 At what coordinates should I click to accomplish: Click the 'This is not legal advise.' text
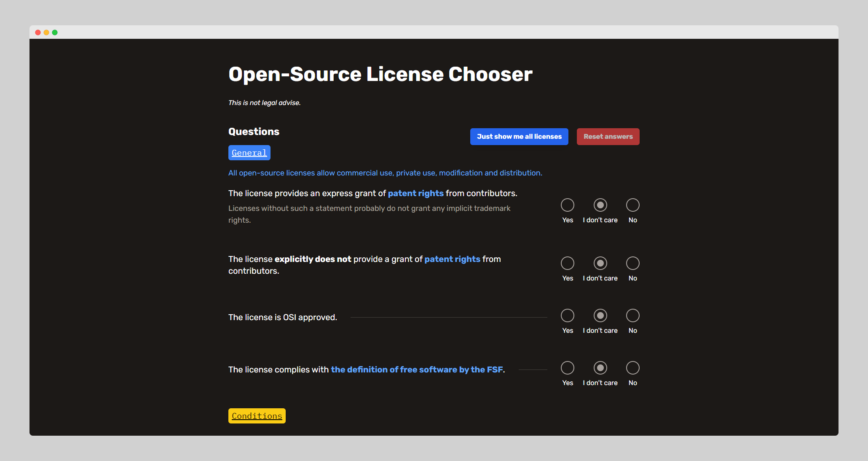click(x=265, y=103)
